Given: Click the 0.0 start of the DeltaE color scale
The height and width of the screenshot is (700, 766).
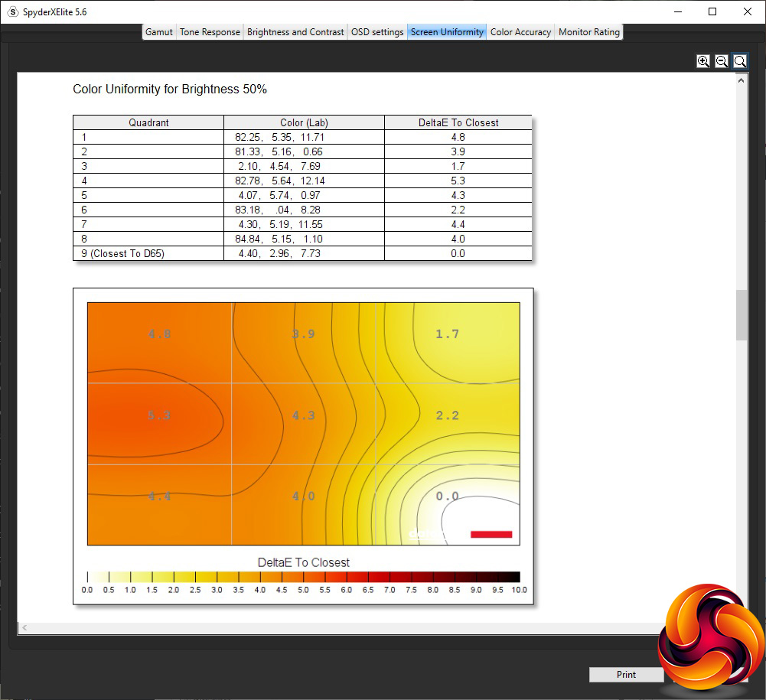Looking at the screenshot, I should click(x=87, y=590).
